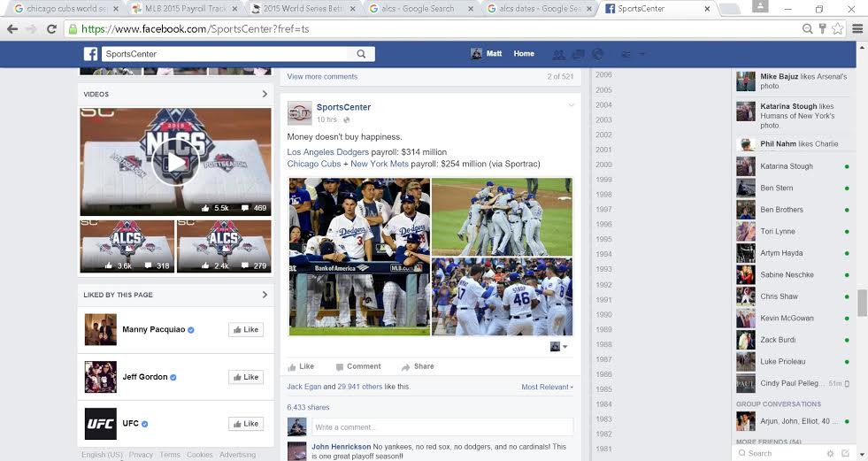
Task: Click View more comments link
Action: tap(322, 76)
